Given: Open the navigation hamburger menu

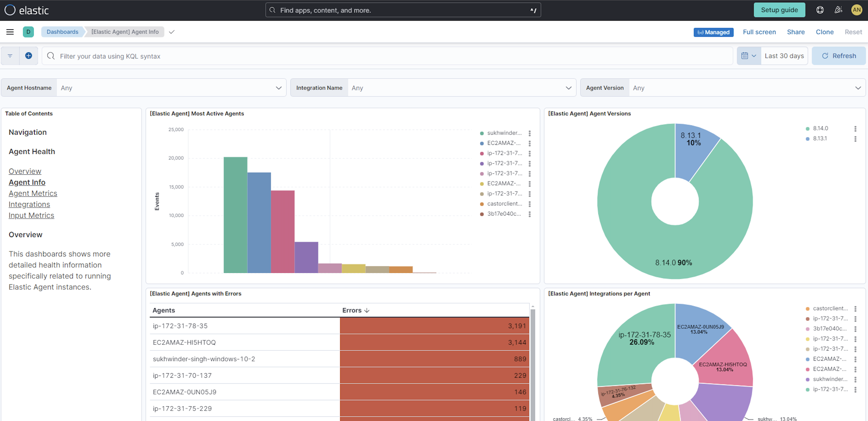Looking at the screenshot, I should click(10, 32).
